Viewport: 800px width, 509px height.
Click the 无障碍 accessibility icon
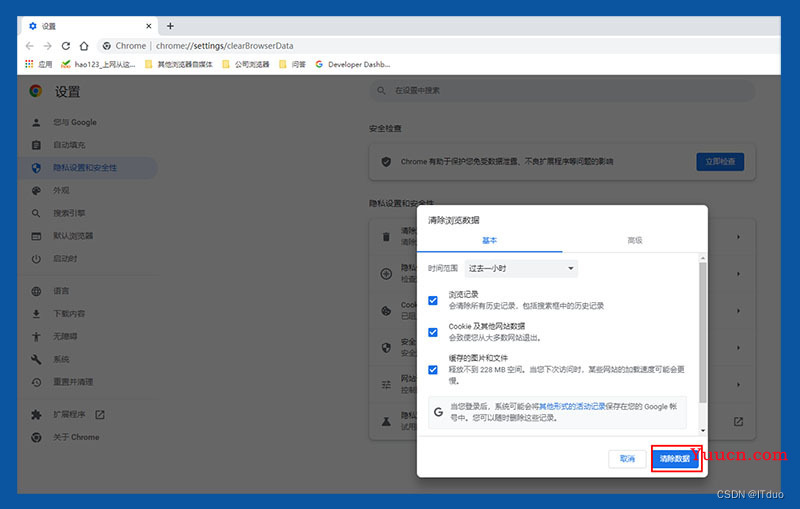click(36, 337)
